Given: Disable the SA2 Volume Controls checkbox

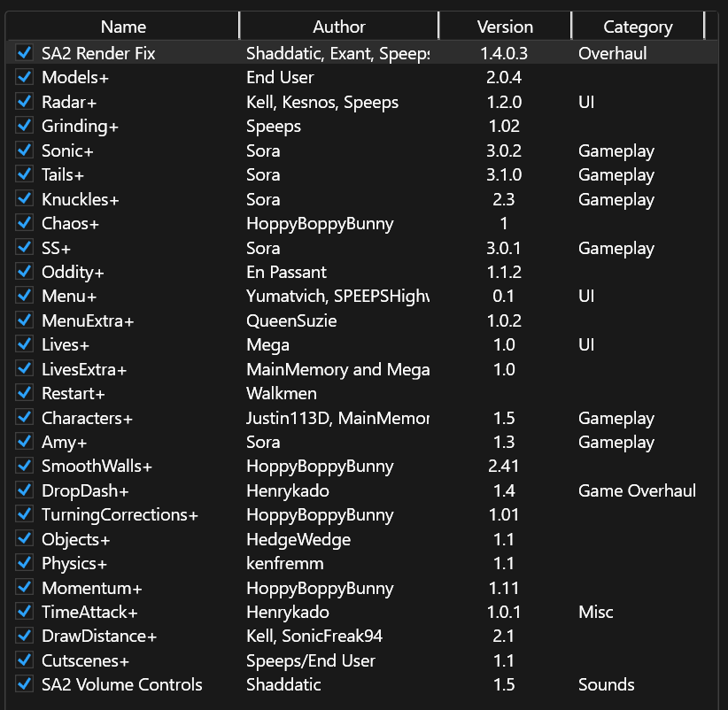Looking at the screenshot, I should [x=24, y=684].
